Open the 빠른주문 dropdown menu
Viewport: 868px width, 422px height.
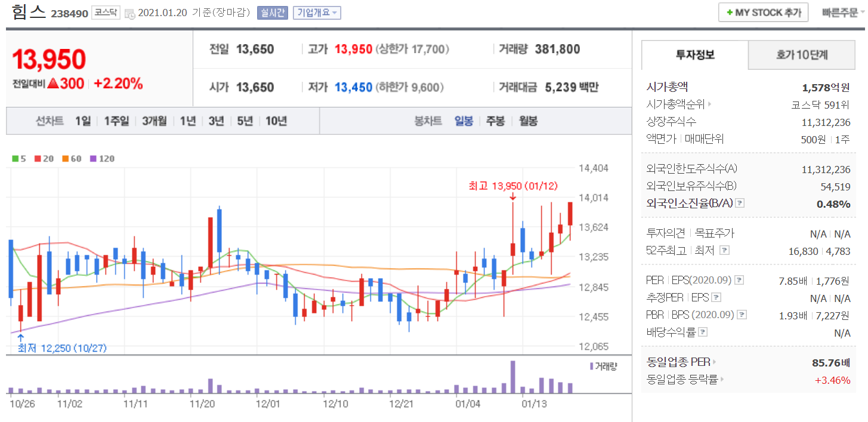(844, 13)
